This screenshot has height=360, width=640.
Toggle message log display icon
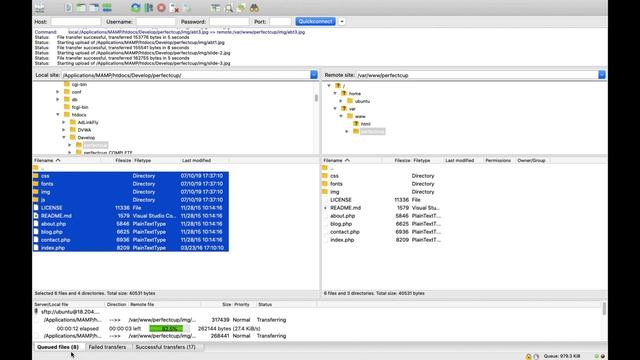click(68, 7)
